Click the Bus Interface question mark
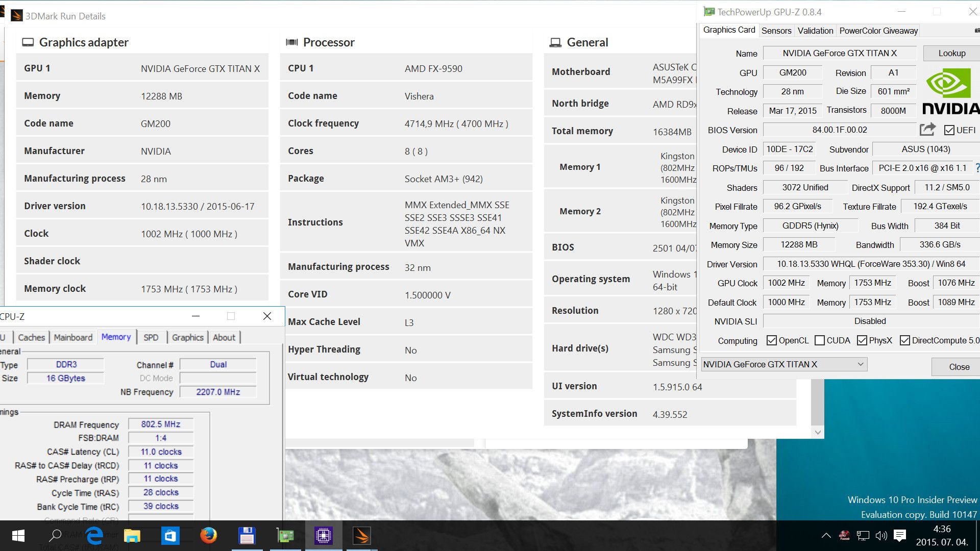This screenshot has height=551, width=980. tap(977, 168)
